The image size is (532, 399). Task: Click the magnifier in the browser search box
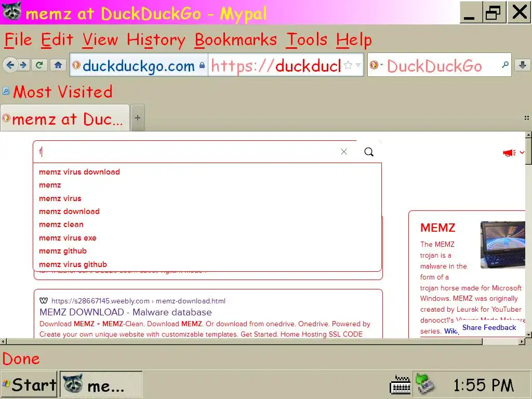505,64
